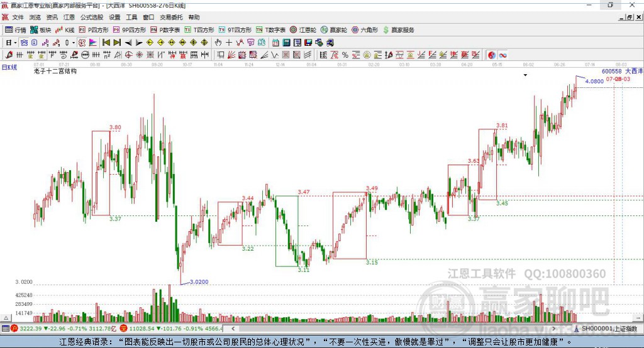This screenshot has width=644, height=348.
Task: Click the red-blue yin-yang icon
Action: tap(492, 55)
